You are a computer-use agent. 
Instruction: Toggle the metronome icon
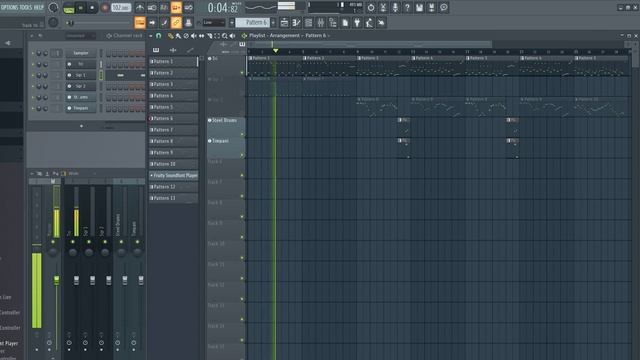tap(140, 7)
